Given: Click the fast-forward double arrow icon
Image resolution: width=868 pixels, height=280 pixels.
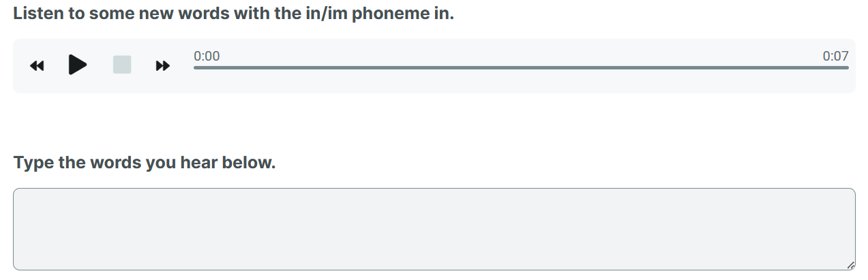Looking at the screenshot, I should (x=162, y=65).
